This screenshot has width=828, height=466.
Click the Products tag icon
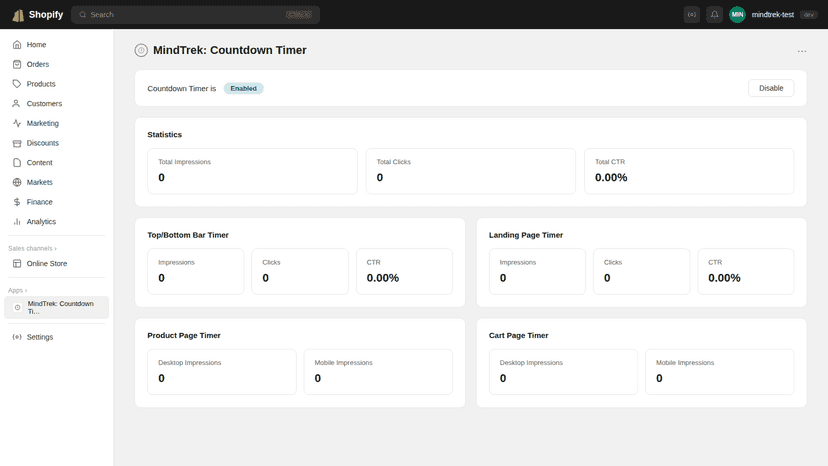point(17,84)
